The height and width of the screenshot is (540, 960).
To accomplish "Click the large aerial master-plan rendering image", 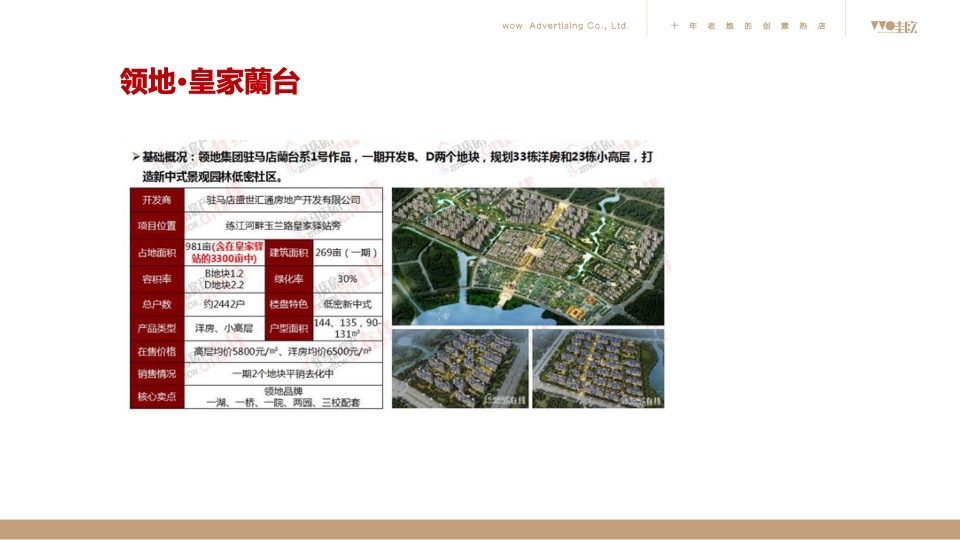I will [528, 257].
